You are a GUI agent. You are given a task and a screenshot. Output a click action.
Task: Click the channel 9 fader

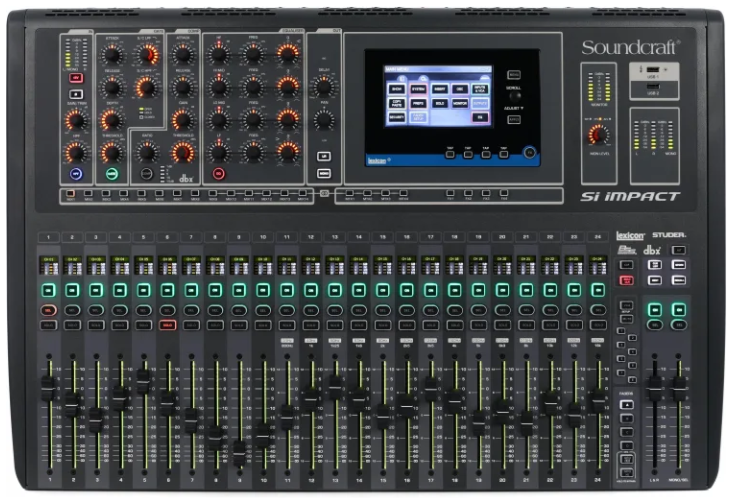click(x=240, y=453)
